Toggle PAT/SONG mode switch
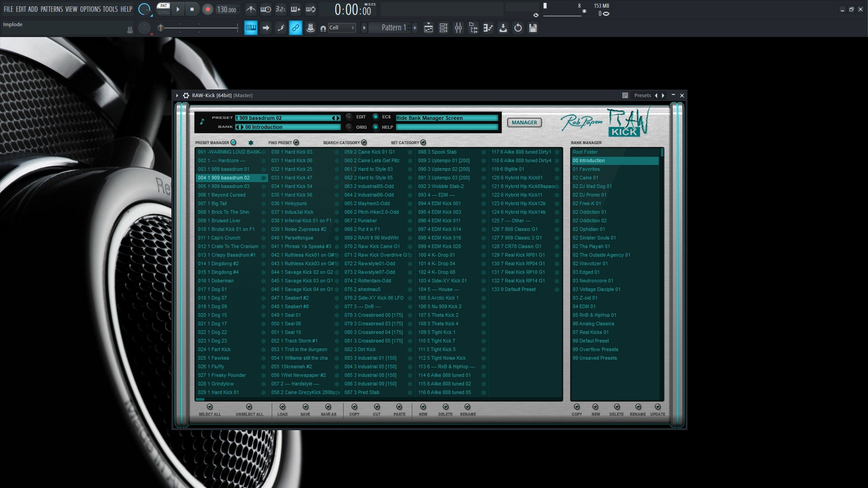 point(163,9)
